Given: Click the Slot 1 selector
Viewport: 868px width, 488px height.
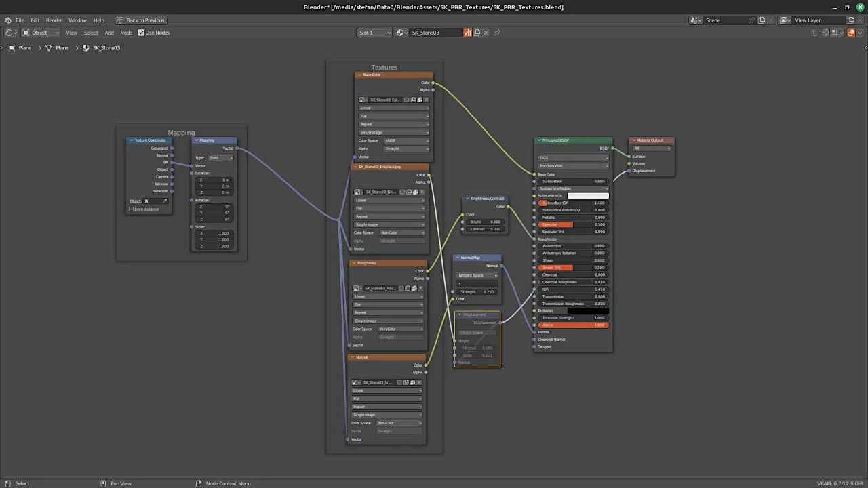Looking at the screenshot, I should (374, 32).
